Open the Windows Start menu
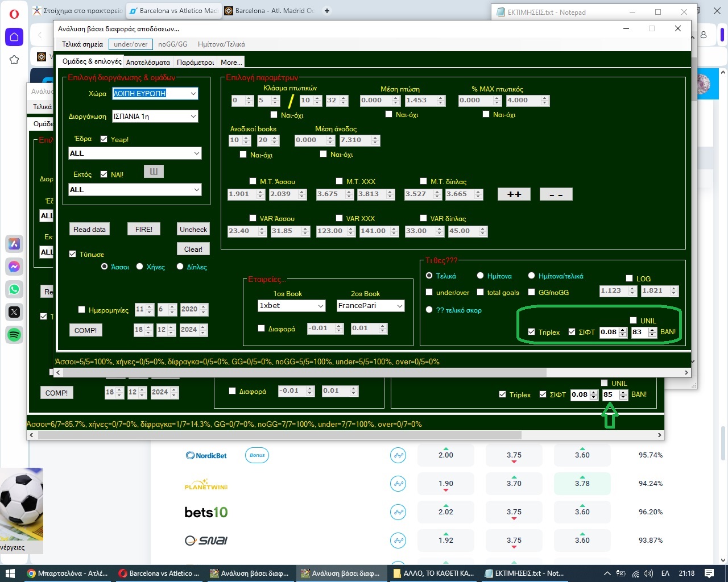The height and width of the screenshot is (582, 728). point(10,573)
